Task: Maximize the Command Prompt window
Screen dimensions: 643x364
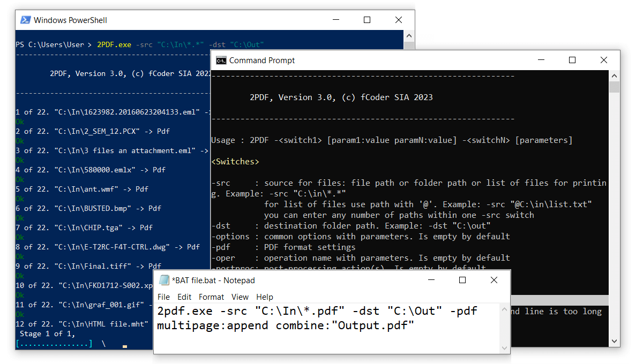Action: (x=572, y=60)
